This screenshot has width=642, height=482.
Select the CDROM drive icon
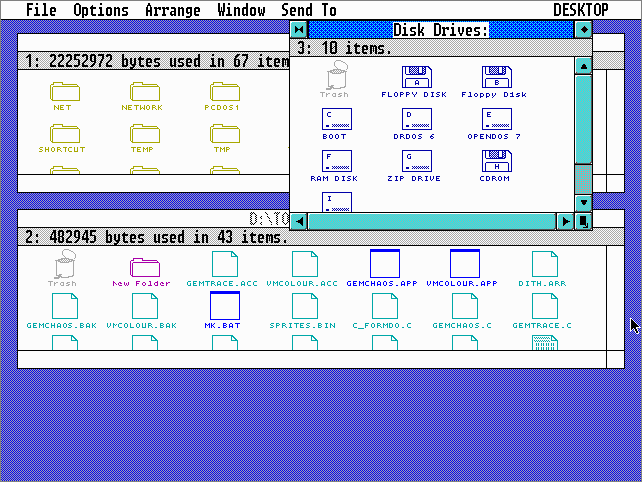pyautogui.click(x=496, y=161)
